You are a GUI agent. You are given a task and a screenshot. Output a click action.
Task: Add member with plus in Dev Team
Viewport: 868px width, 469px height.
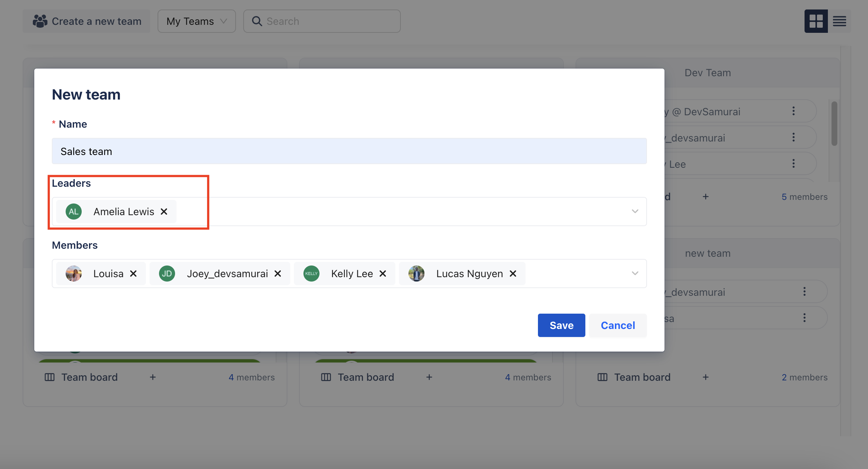point(706,197)
